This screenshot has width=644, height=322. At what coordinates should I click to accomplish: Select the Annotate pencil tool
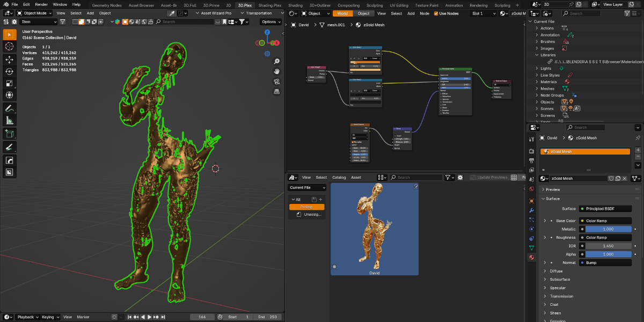tap(10, 109)
